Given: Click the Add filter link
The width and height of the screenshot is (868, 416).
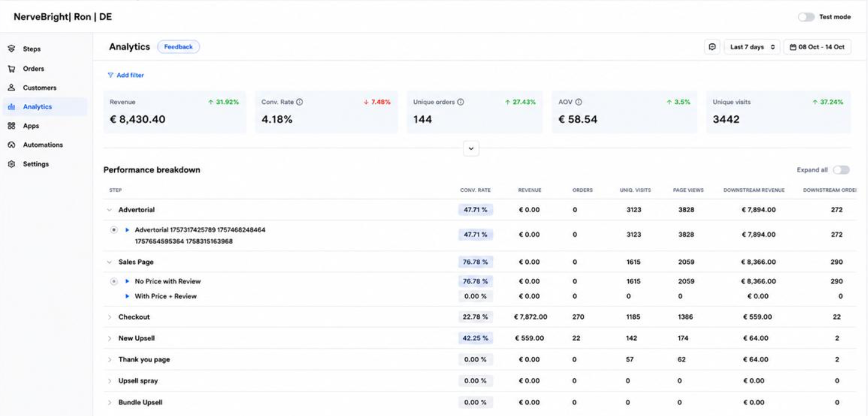Looking at the screenshot, I should [126, 76].
